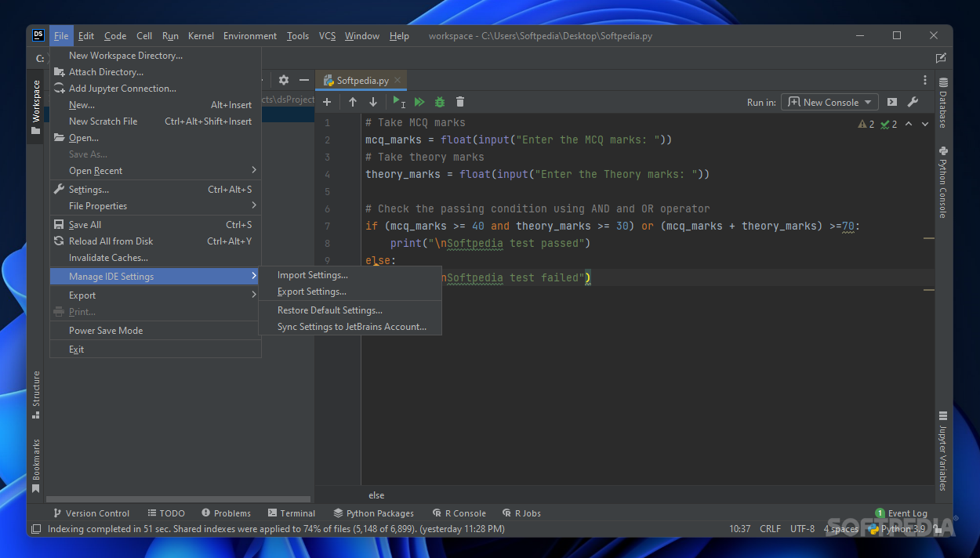Image resolution: width=980 pixels, height=558 pixels.
Task: Open the Cell menu
Action: pyautogui.click(x=144, y=35)
